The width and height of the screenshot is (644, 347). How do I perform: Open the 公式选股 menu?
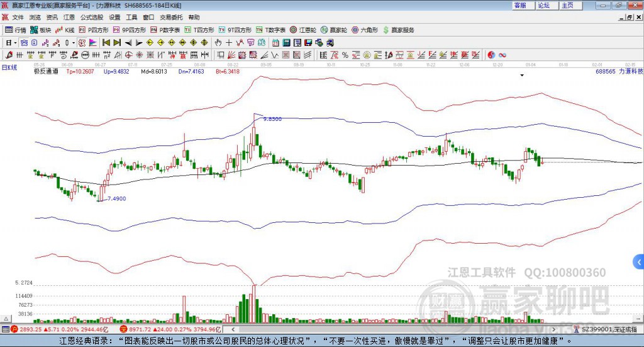(92, 17)
